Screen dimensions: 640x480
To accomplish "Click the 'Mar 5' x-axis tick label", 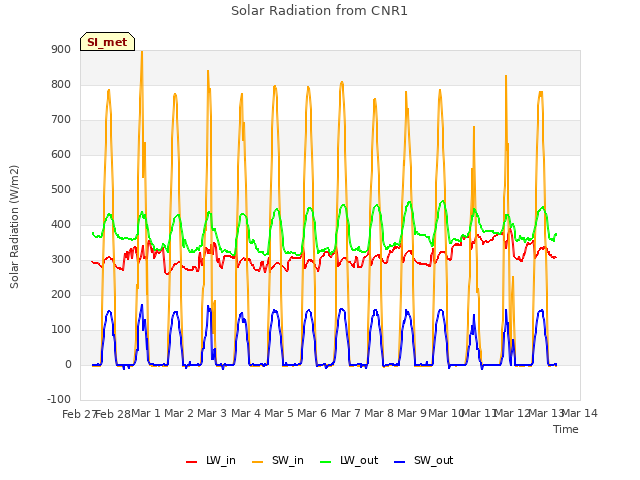I will [x=279, y=413].
